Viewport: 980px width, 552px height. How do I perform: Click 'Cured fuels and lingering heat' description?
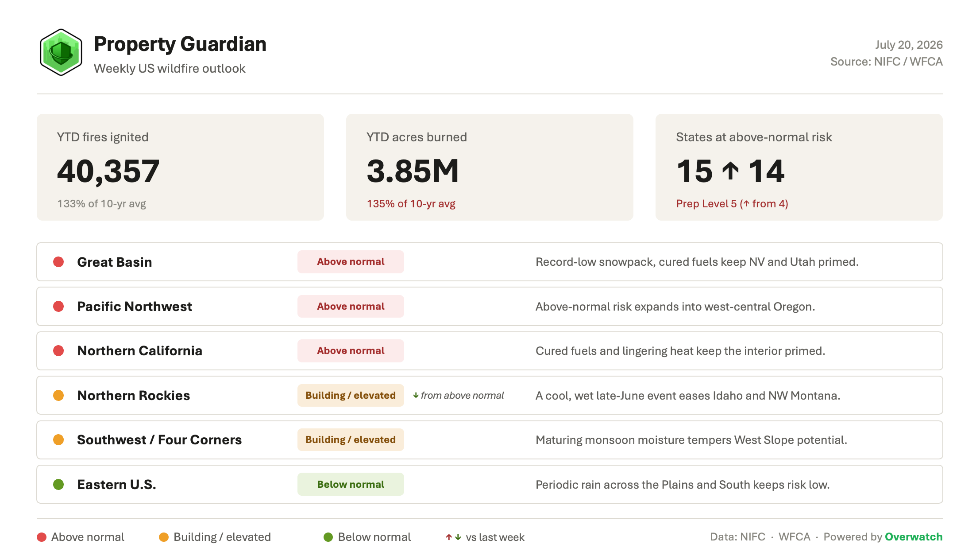coord(680,351)
